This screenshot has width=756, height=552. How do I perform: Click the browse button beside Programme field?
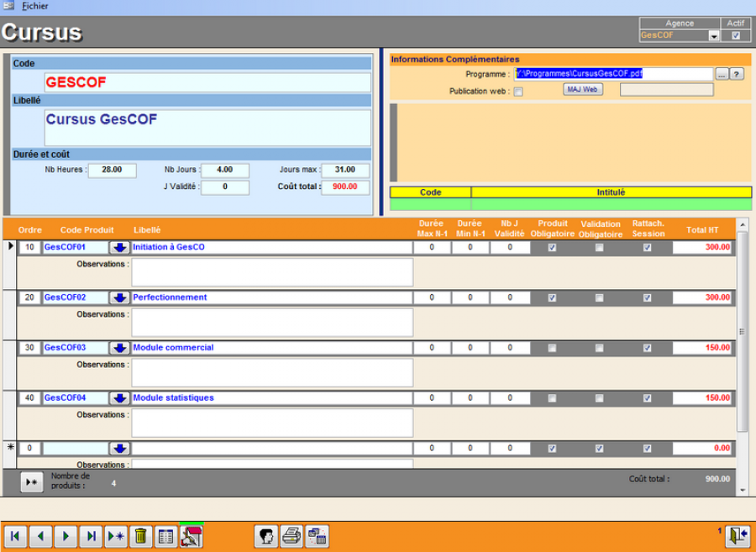pyautogui.click(x=721, y=74)
